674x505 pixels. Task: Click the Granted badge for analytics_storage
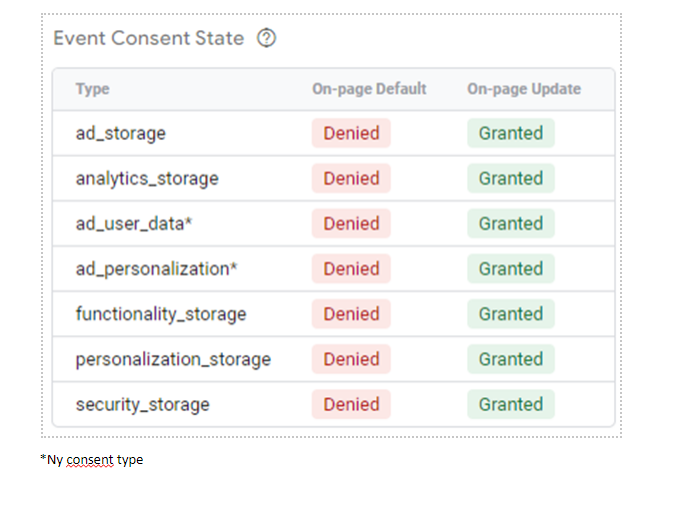(x=511, y=178)
